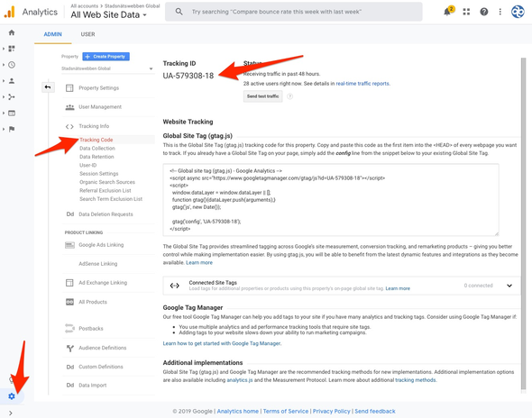The height and width of the screenshot is (418, 532).
Task: Click help icon beside Send test traffic
Action: 289,96
